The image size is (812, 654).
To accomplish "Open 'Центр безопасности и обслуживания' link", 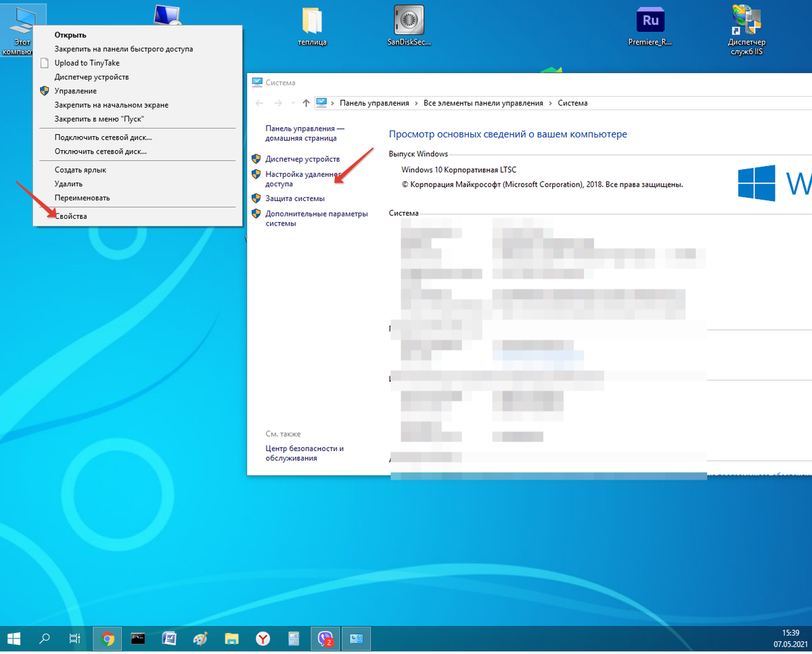I will [304, 453].
